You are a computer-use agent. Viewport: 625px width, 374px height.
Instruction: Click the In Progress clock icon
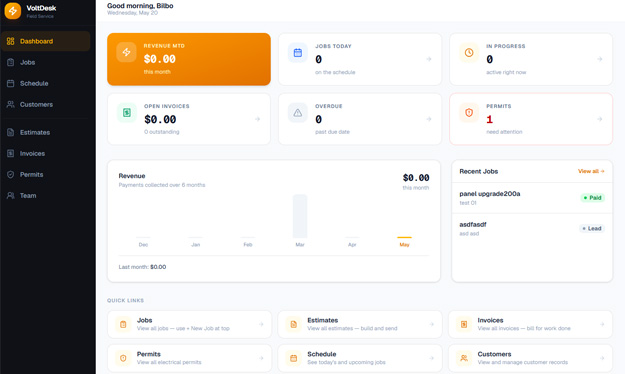click(x=469, y=53)
